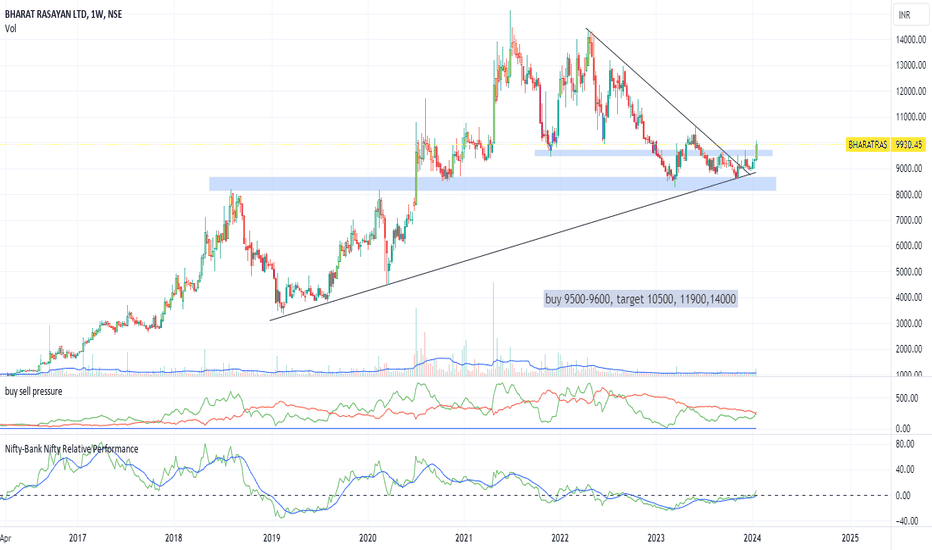Click the 2023 time axis label
The image size is (932, 550).
pos(656,539)
